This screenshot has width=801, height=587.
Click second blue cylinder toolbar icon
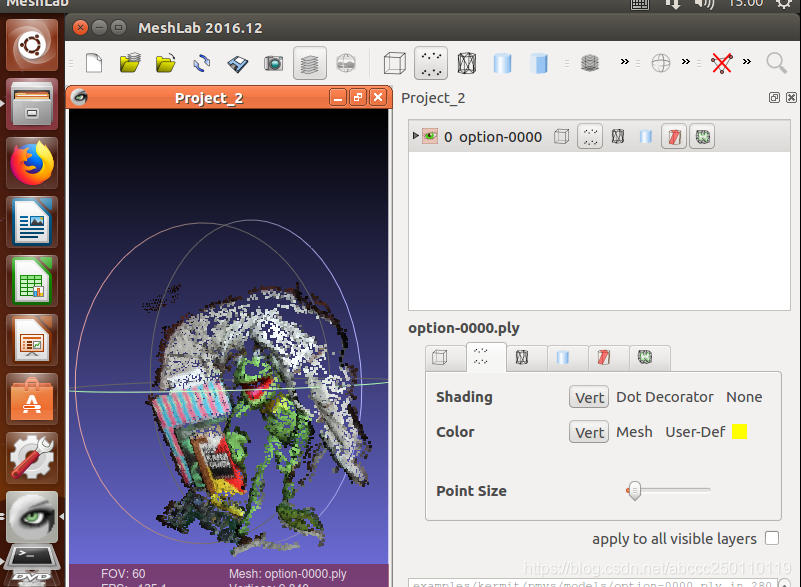point(539,63)
